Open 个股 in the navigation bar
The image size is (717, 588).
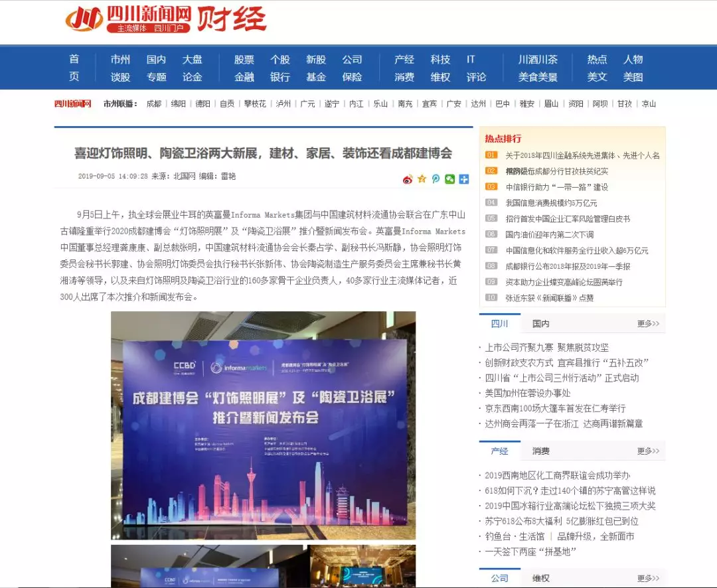(x=280, y=60)
